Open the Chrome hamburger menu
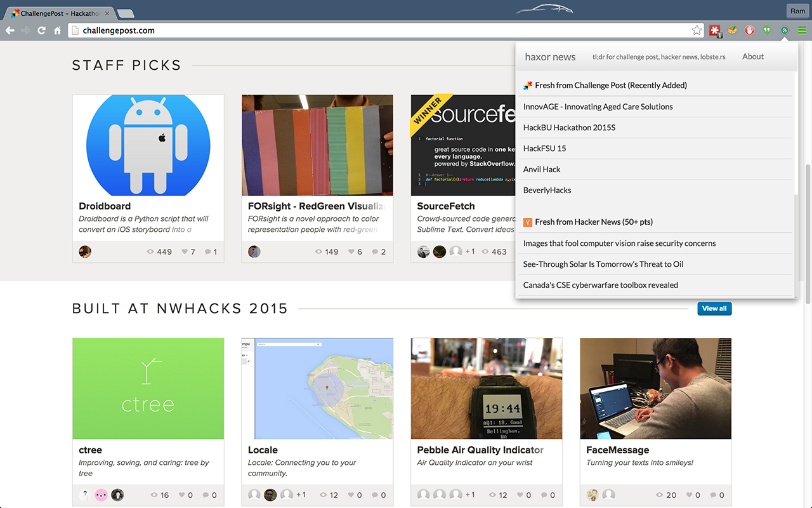Screen dimensions: 812x508 tap(802, 30)
